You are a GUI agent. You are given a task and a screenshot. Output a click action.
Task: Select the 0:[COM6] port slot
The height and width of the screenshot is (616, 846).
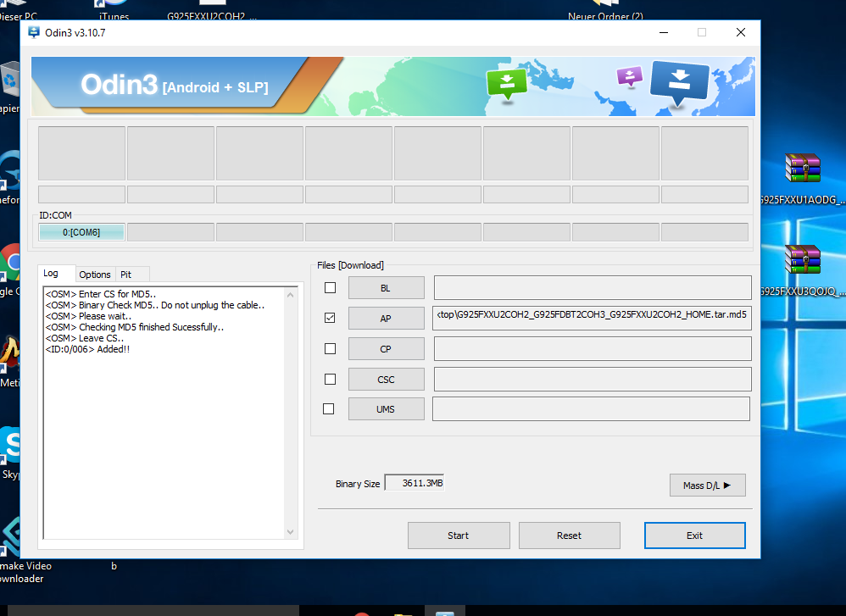pyautogui.click(x=81, y=232)
